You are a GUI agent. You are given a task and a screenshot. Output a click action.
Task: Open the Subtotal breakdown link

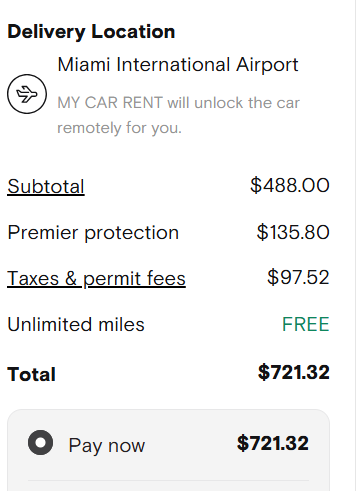point(46,186)
